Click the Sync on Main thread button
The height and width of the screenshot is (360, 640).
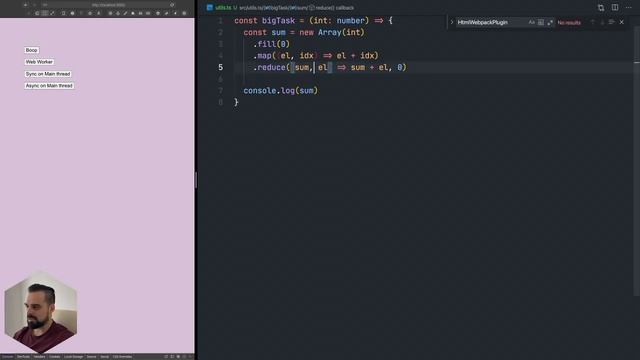48,74
